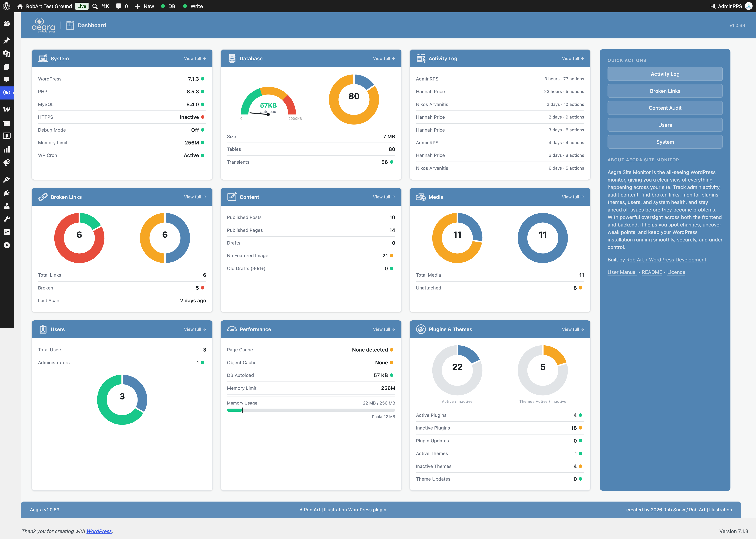Screen dimensions: 756x539
Task: Open Posts via the pushpin sidebar icon
Action: tap(7, 41)
